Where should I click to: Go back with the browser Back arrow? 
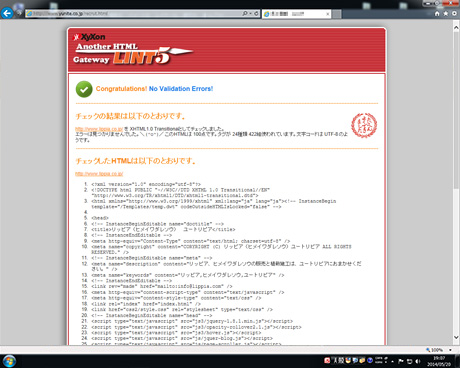point(7,13)
